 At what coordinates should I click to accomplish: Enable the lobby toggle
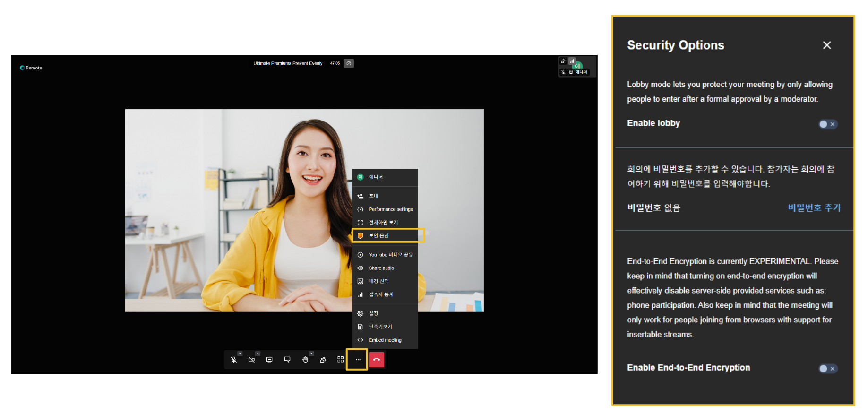(827, 124)
